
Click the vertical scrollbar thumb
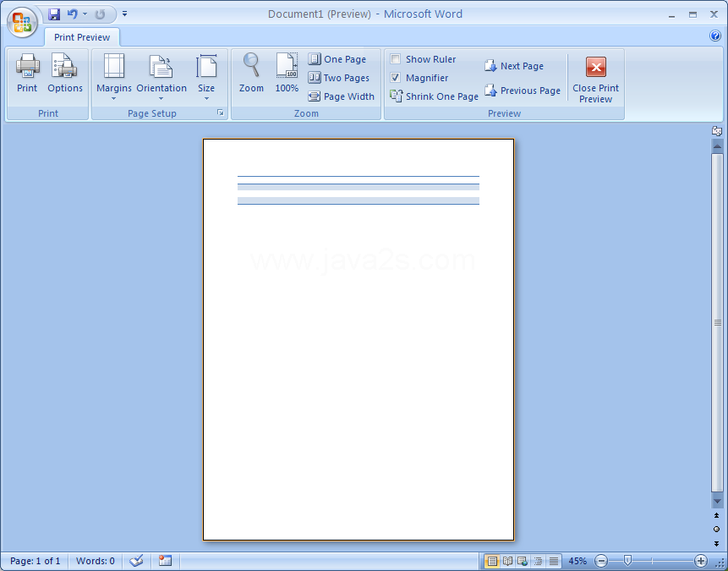tap(717, 323)
